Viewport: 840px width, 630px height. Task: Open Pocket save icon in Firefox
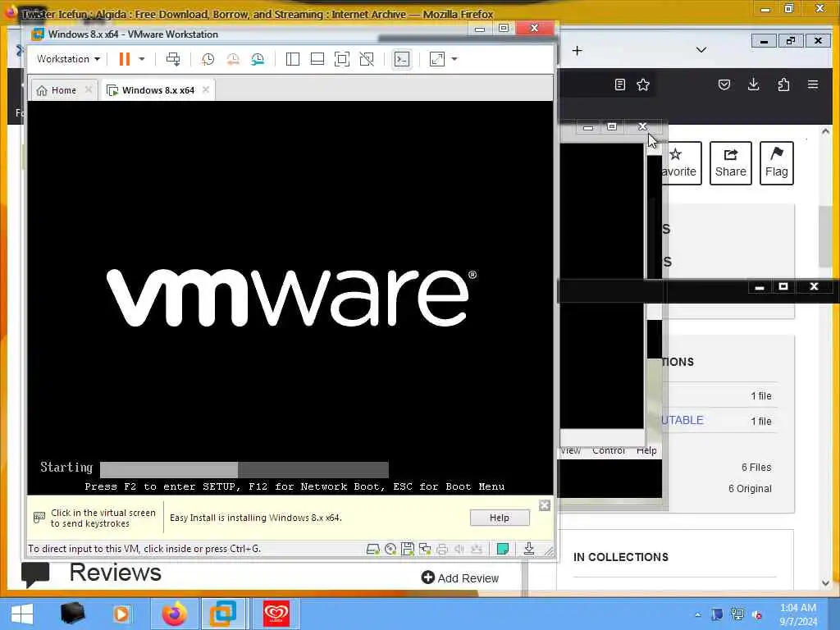click(x=724, y=84)
